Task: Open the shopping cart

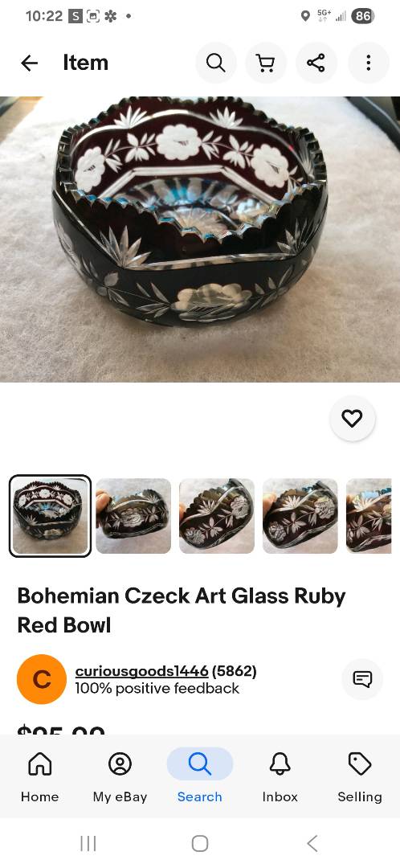Action: pos(266,63)
